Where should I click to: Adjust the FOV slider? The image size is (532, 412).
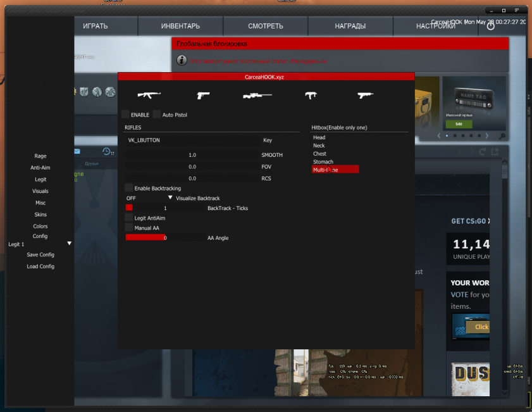[192, 166]
